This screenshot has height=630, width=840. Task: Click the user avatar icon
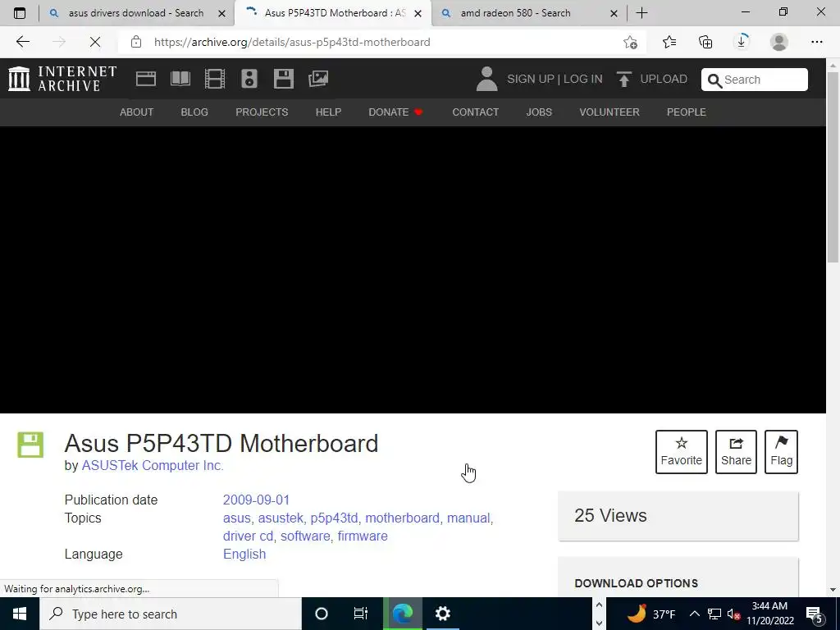486,79
